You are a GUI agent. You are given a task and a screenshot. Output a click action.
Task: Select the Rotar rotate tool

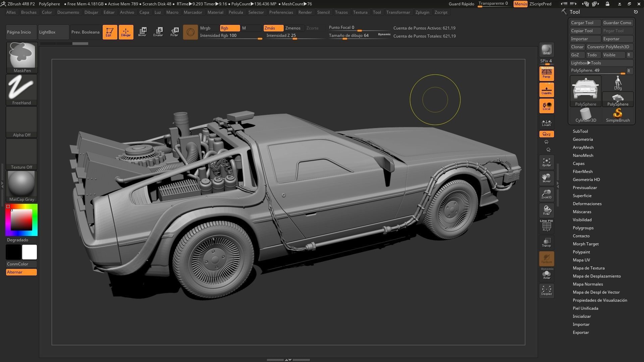pyautogui.click(x=174, y=32)
